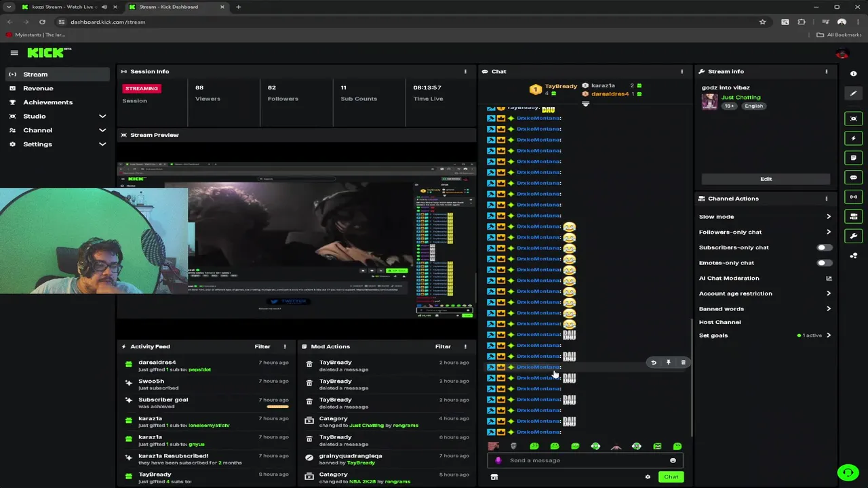
Task: Open Account age restriction options
Action: tap(765, 294)
